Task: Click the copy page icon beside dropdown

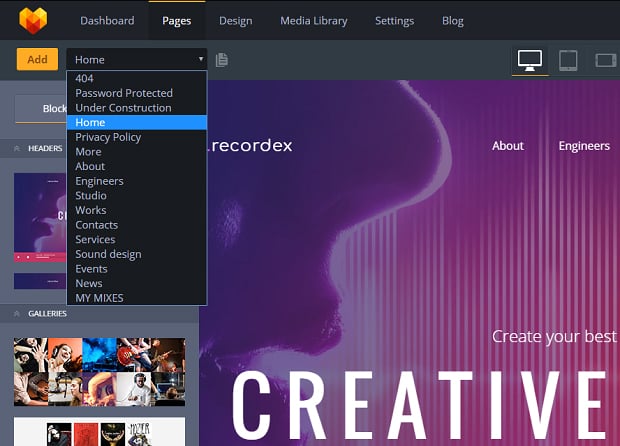Action: (222, 60)
